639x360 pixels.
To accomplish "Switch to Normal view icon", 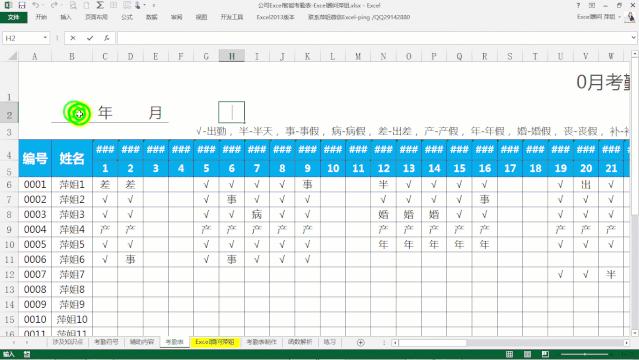I will (x=509, y=354).
